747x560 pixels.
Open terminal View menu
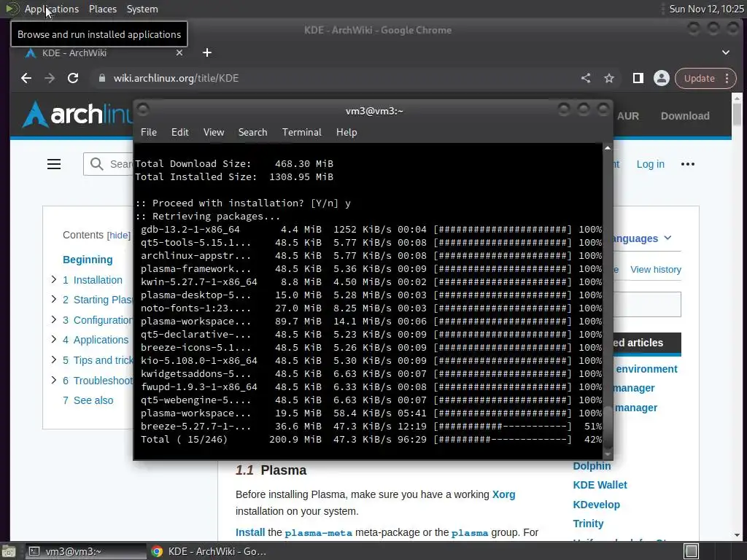click(x=214, y=133)
